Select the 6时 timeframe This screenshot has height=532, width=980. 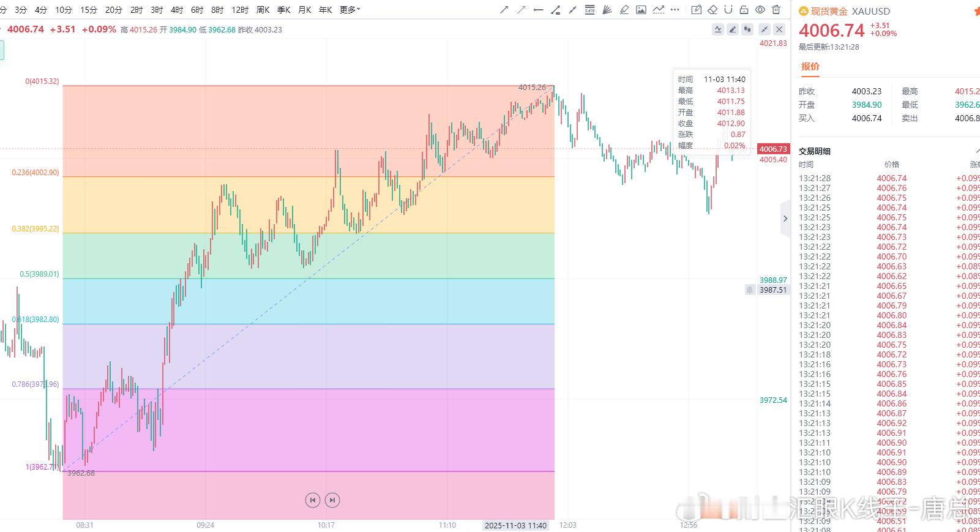tap(197, 10)
